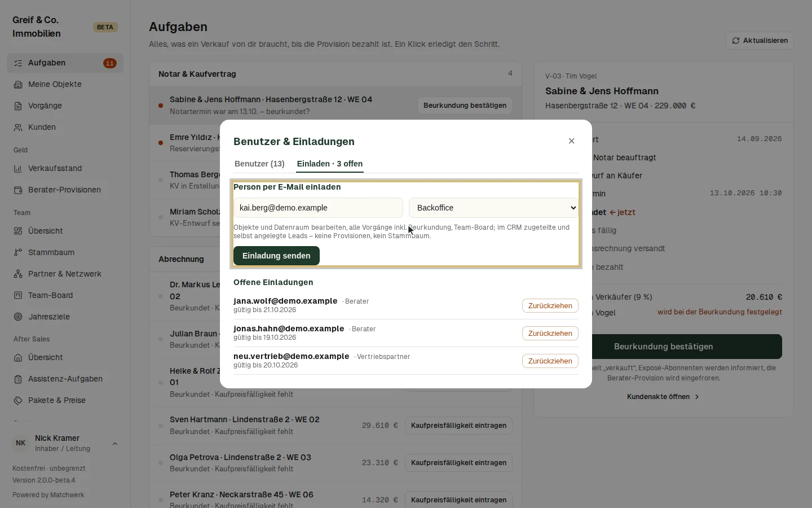Switch to the Benutzer (13) tab
The width and height of the screenshot is (812, 508).
(x=259, y=164)
